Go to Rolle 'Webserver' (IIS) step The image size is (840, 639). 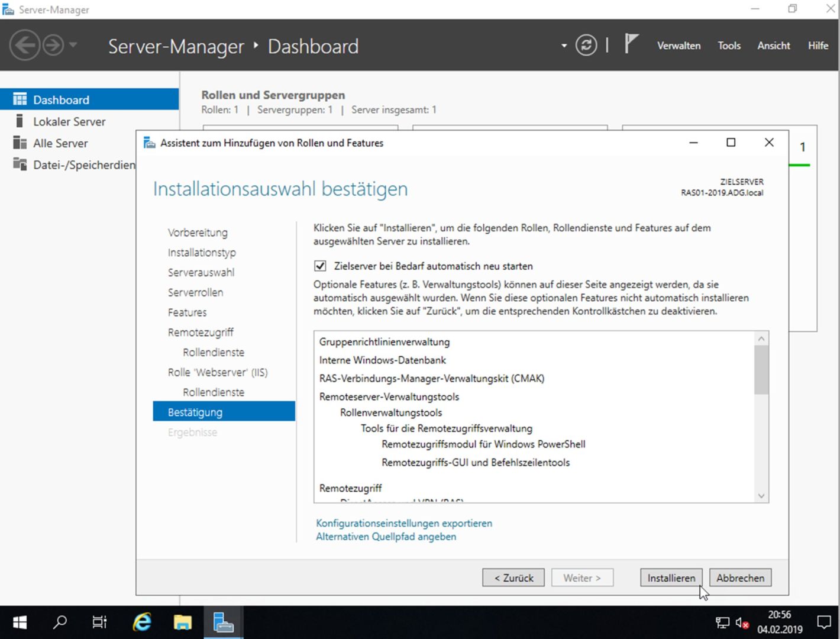pyautogui.click(x=218, y=372)
